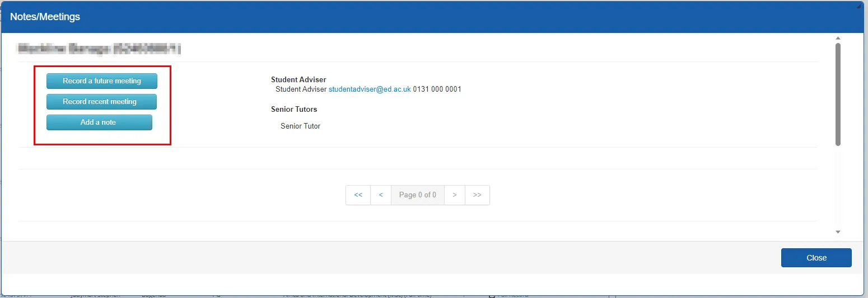Click Record recent meeting button

[101, 102]
